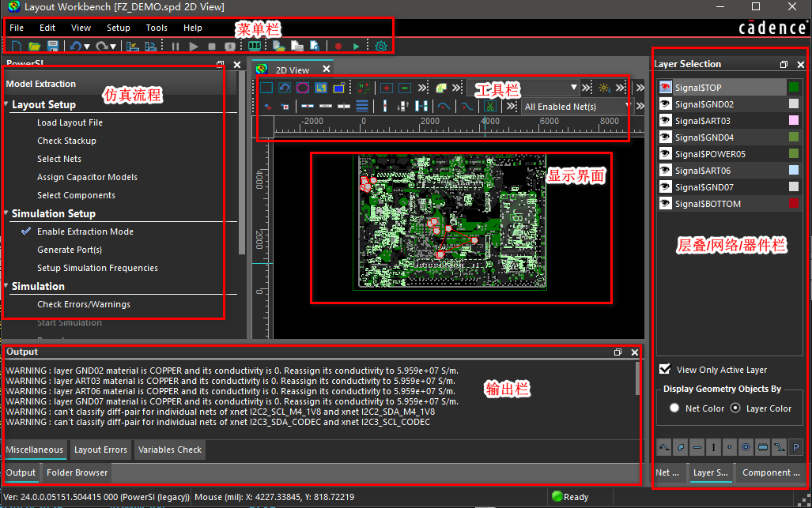The height and width of the screenshot is (508, 812).
Task: Toggle visibility of Signal$GND02 layer
Action: point(665,103)
